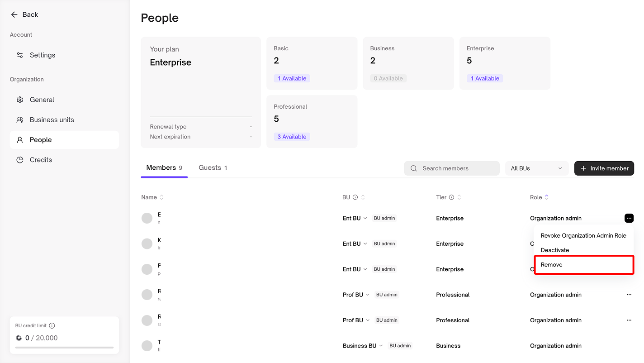The height and width of the screenshot is (363, 644).
Task: Sort members by Name column
Action: click(161, 197)
